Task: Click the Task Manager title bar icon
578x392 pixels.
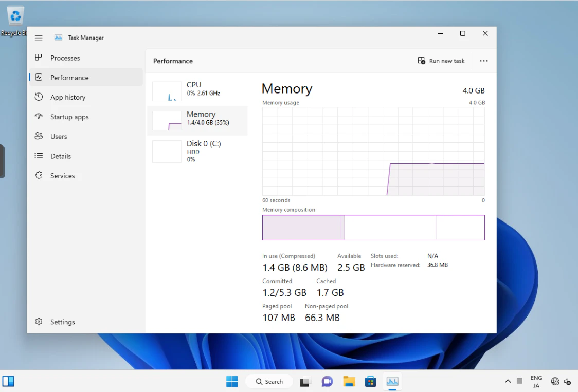Action: [x=58, y=38]
